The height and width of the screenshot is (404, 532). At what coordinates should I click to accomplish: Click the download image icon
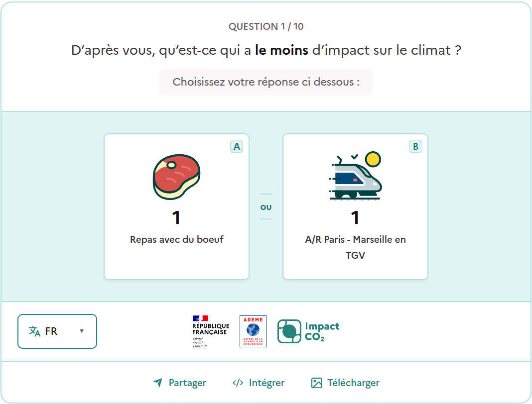(316, 383)
